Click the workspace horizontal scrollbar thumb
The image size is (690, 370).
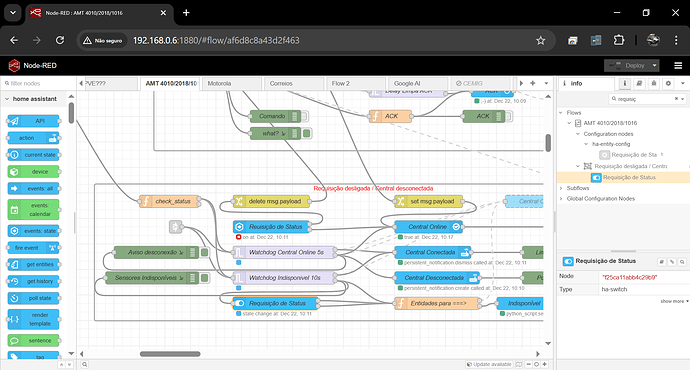(x=170, y=354)
